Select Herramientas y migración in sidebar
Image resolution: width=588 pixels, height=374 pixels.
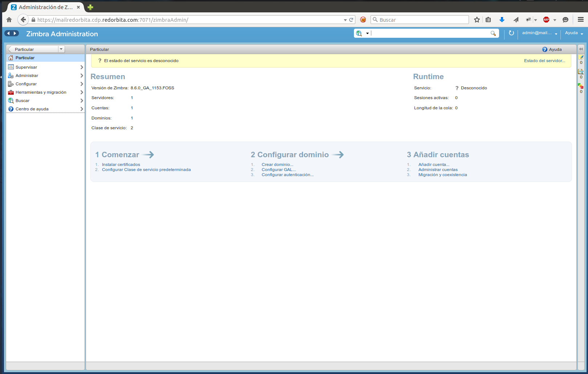pos(41,92)
